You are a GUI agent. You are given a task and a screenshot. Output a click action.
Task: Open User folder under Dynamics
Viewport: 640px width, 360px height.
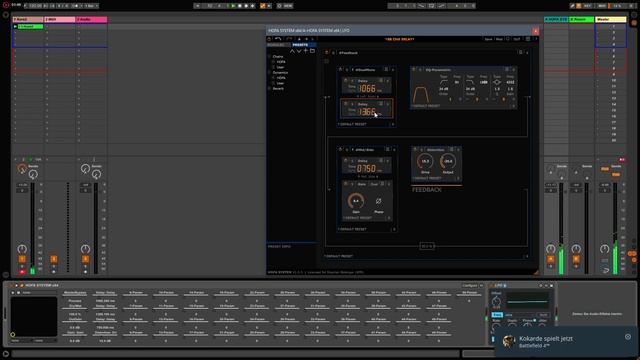[280, 83]
